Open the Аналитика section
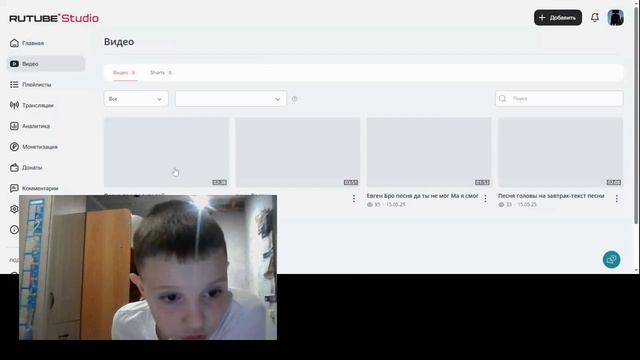The height and width of the screenshot is (360, 640). click(x=30, y=126)
